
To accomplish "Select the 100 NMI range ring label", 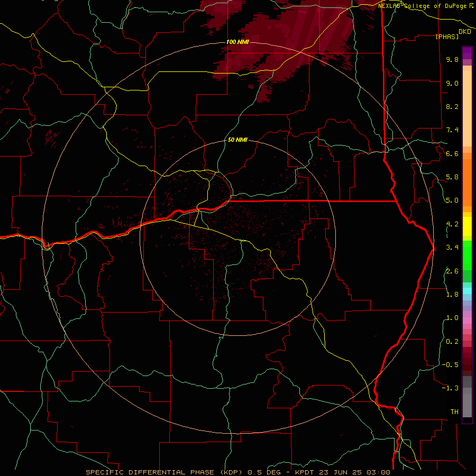I will [x=237, y=42].
